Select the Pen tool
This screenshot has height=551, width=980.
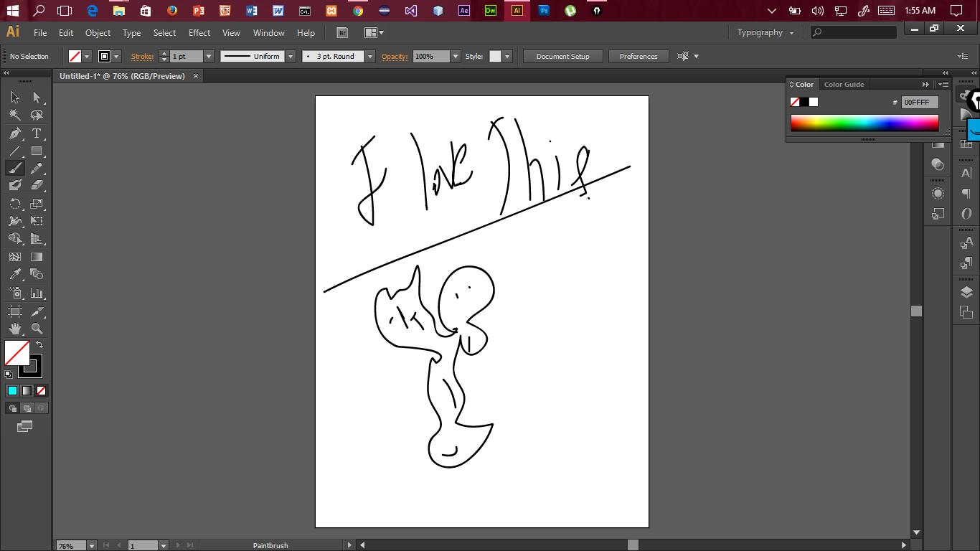[x=15, y=133]
